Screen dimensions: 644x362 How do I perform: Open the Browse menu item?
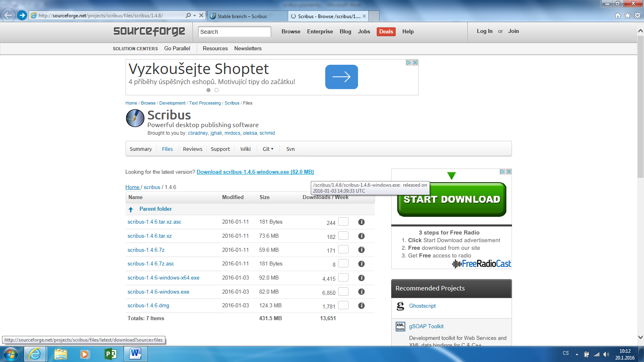[291, 31]
